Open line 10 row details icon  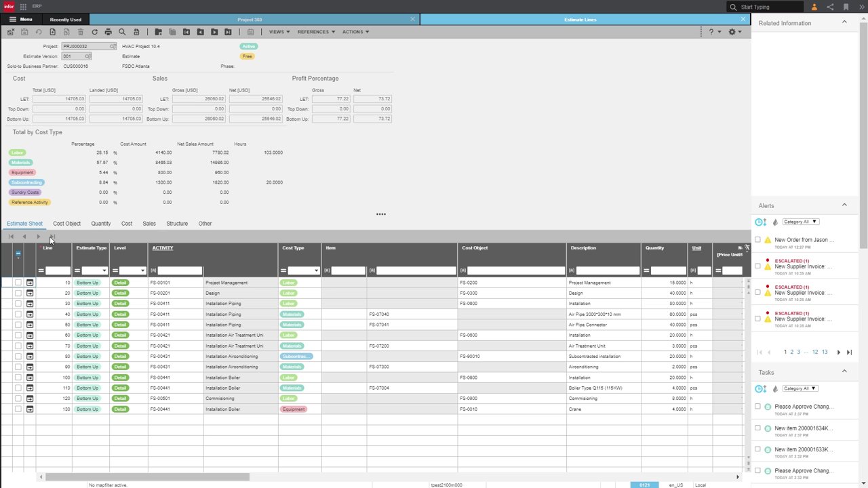(x=30, y=283)
